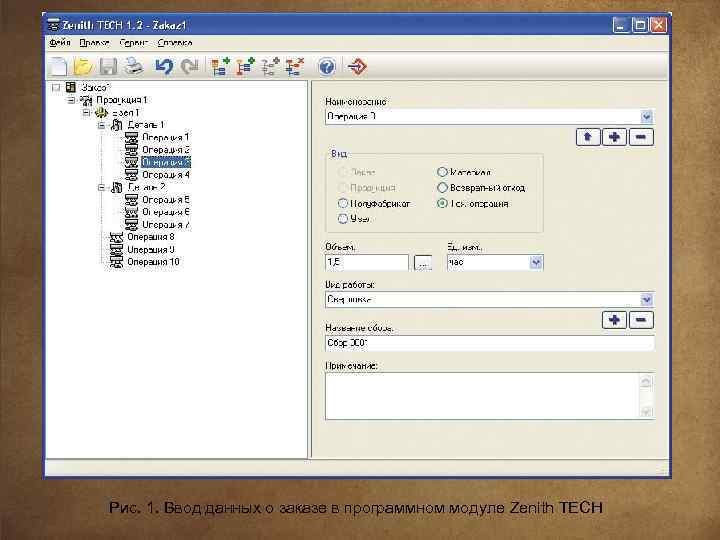This screenshot has height=540, width=720.
Task: Select the Узел radio button
Action: point(343,219)
